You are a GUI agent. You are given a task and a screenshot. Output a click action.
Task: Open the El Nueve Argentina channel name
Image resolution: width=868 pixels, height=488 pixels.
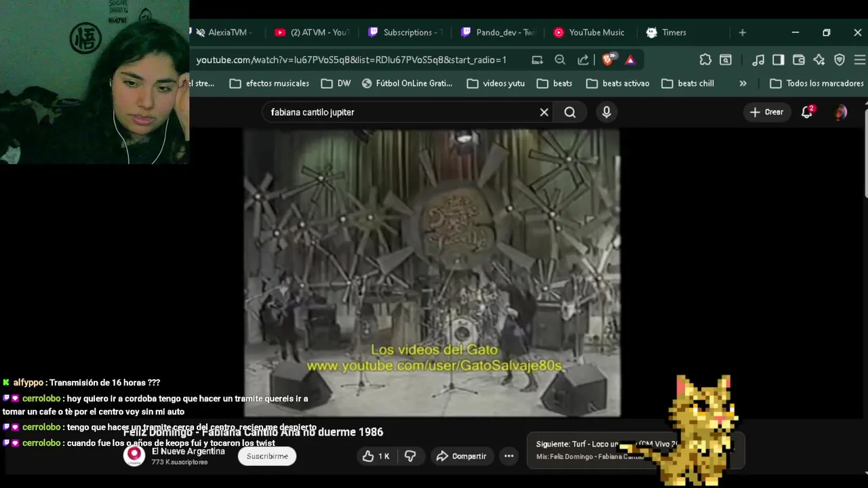188,451
